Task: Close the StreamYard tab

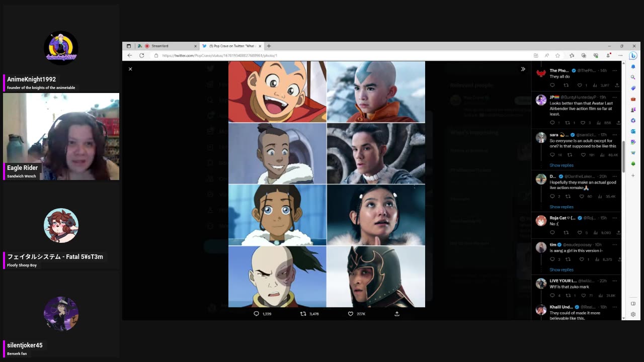Action: pos(195,46)
